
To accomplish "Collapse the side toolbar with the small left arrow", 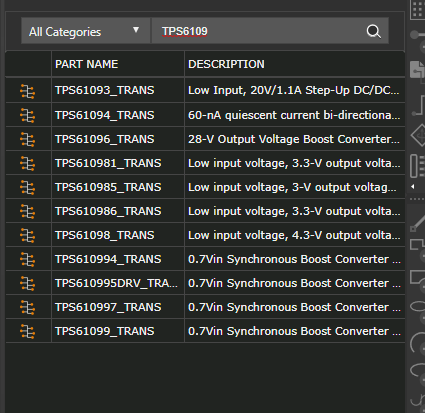I will pos(413,187).
